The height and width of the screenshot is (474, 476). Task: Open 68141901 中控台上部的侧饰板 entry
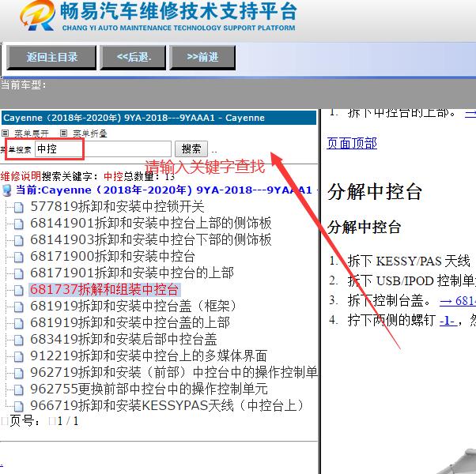tap(150, 224)
